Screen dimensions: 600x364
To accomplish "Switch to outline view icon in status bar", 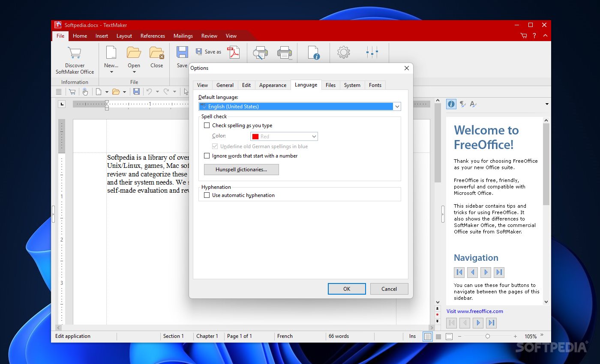I will [449, 337].
